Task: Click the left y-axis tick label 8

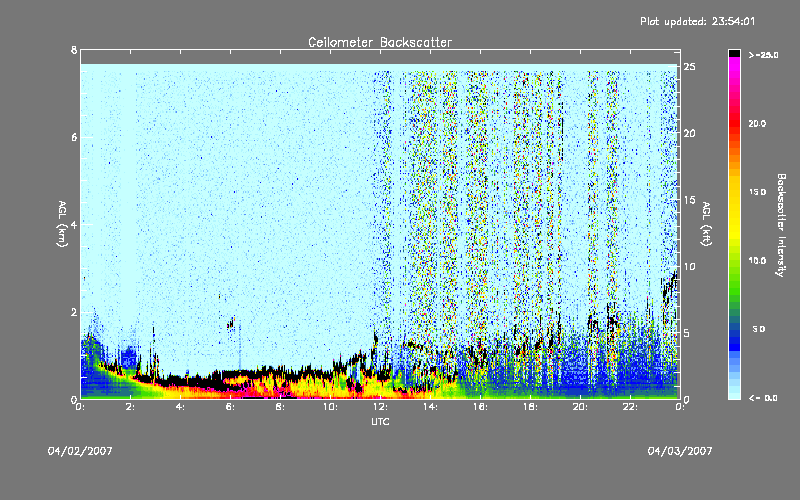Action: coord(74,50)
